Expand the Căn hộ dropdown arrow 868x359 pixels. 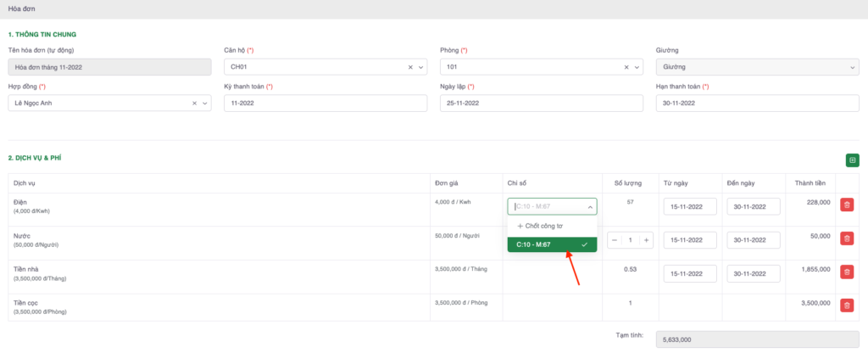click(x=421, y=67)
